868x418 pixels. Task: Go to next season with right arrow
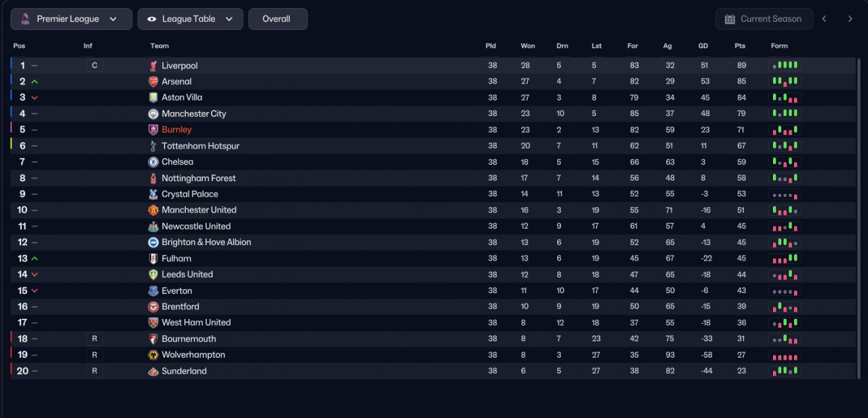[850, 19]
